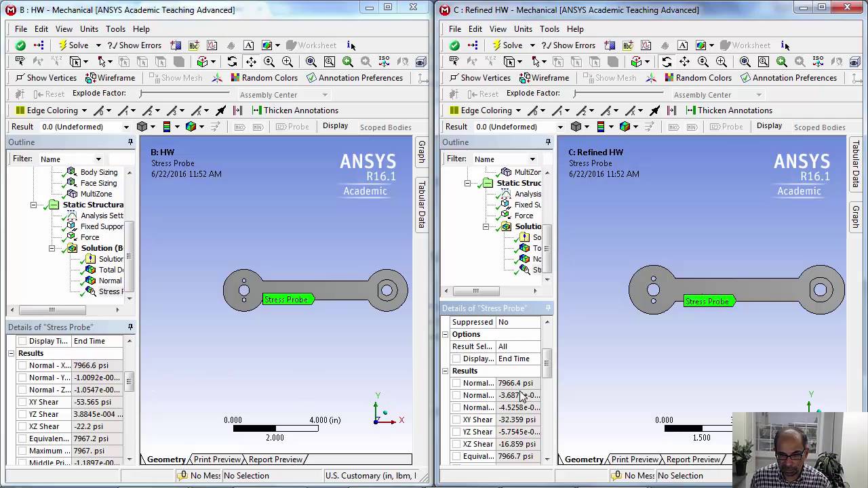Open the File menu in B: HW

point(21,29)
